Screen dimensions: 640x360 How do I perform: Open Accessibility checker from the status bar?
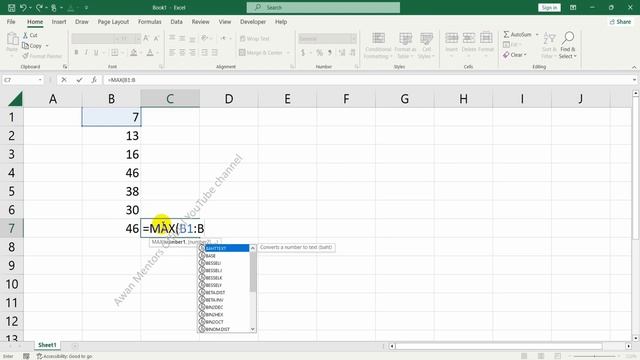click(64, 356)
